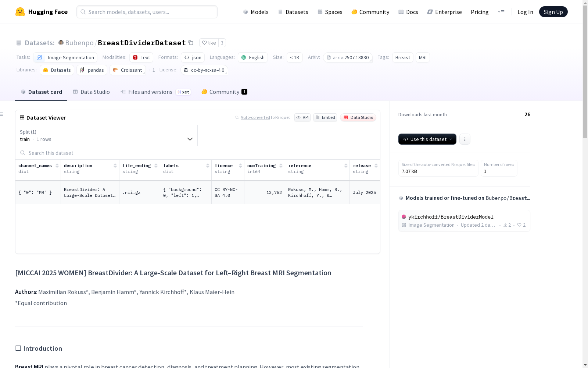Image resolution: width=588 pixels, height=368 pixels.
Task: Sort the reference column
Action: tap(346, 166)
